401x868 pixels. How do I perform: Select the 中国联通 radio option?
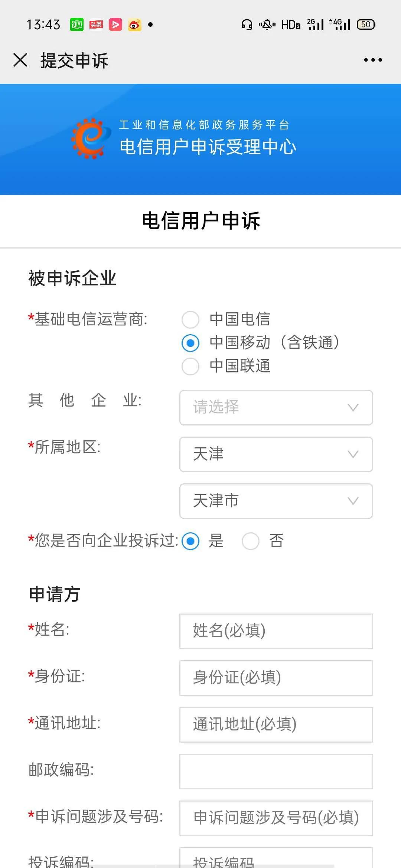click(x=190, y=367)
